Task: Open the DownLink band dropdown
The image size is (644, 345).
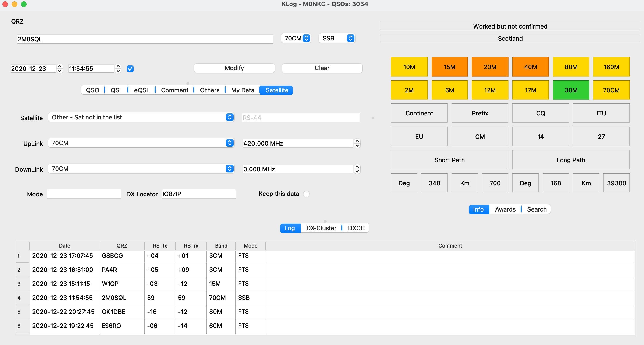Action: pos(141,169)
